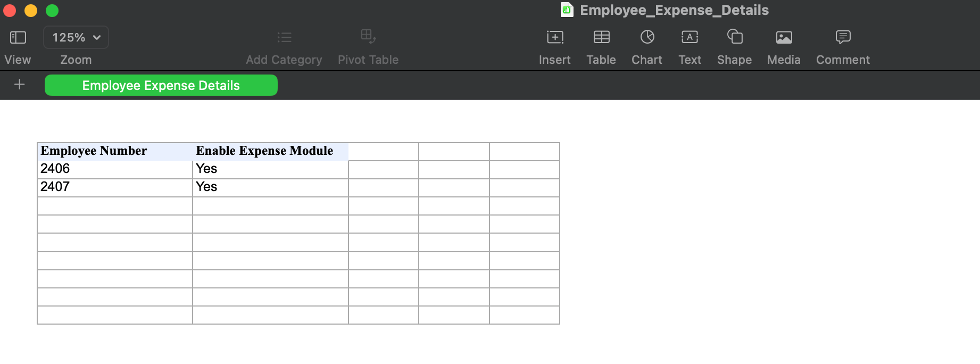Expand the 125% zoom dropdown

(76, 37)
